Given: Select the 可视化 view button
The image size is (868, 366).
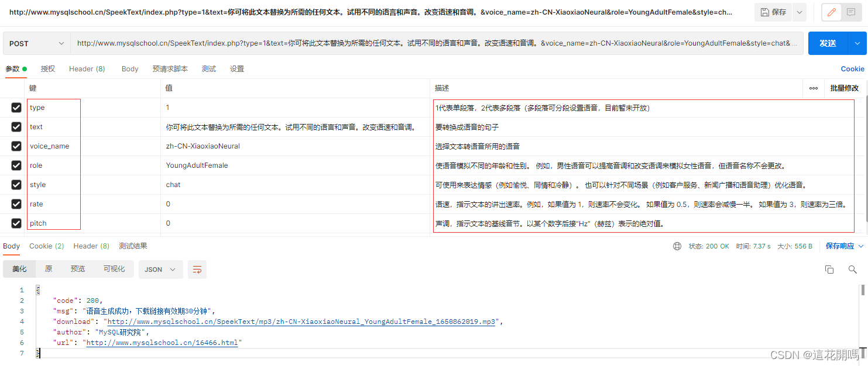Looking at the screenshot, I should pyautogui.click(x=114, y=269).
